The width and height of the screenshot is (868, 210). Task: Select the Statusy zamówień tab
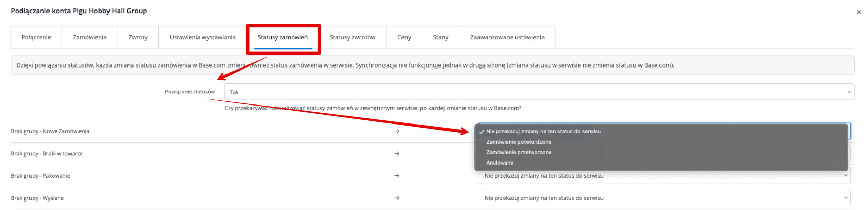coord(282,37)
